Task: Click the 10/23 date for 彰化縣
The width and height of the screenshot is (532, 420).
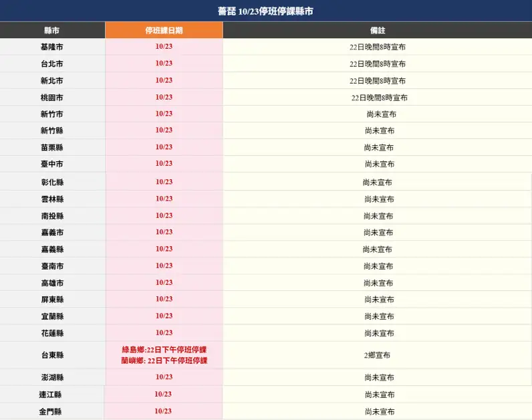Action: click(x=164, y=182)
